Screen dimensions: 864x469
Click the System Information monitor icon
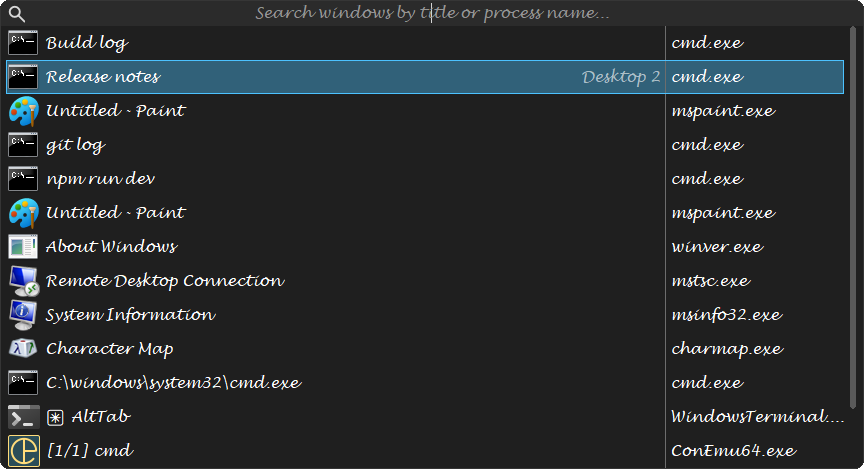[x=23, y=315]
